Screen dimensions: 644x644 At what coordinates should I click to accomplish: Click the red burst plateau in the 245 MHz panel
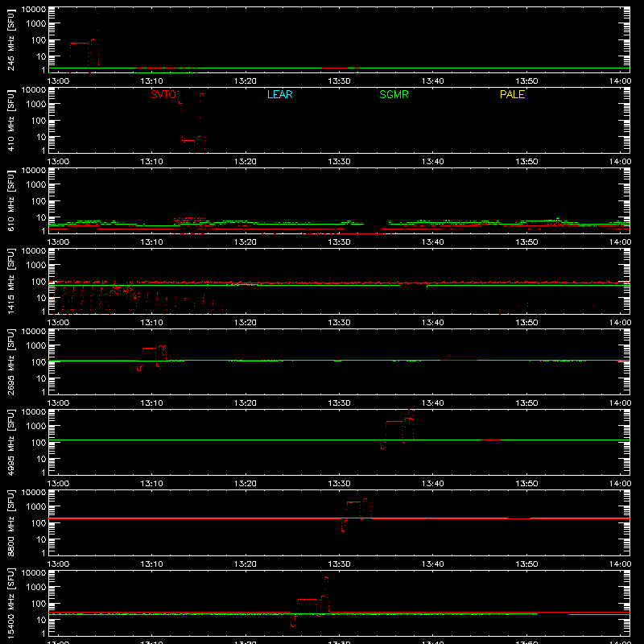point(79,43)
